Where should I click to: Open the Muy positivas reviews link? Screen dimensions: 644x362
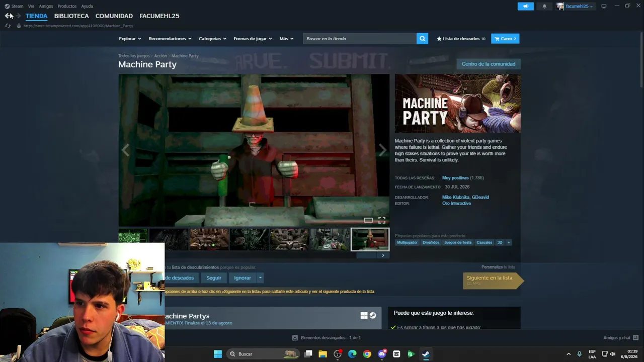click(x=455, y=178)
